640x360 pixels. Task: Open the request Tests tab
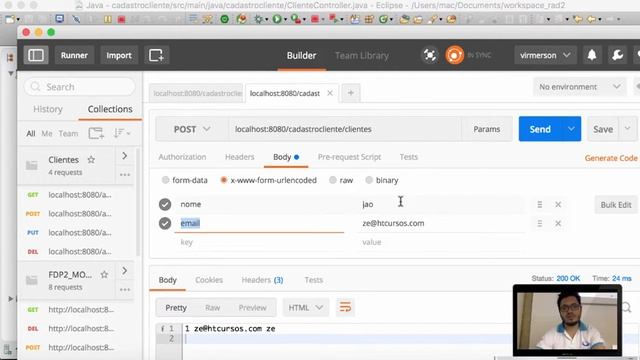[x=409, y=157]
